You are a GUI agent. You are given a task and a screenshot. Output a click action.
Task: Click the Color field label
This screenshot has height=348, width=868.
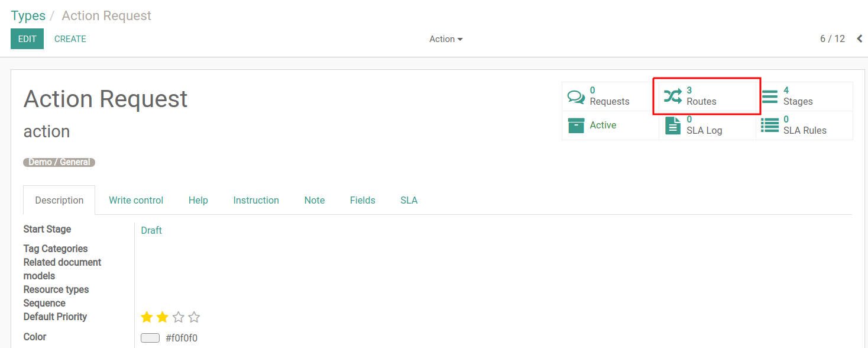coord(35,337)
